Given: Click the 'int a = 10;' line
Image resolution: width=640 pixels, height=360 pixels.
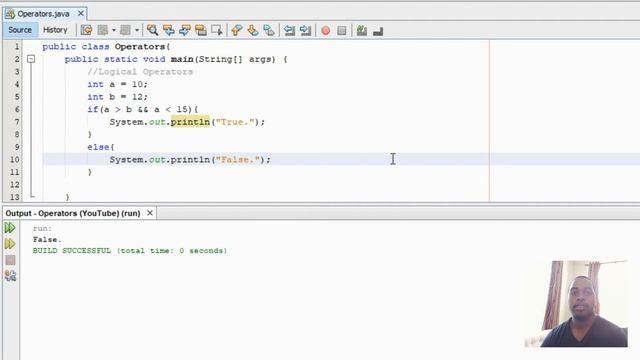Looking at the screenshot, I should [x=118, y=84].
